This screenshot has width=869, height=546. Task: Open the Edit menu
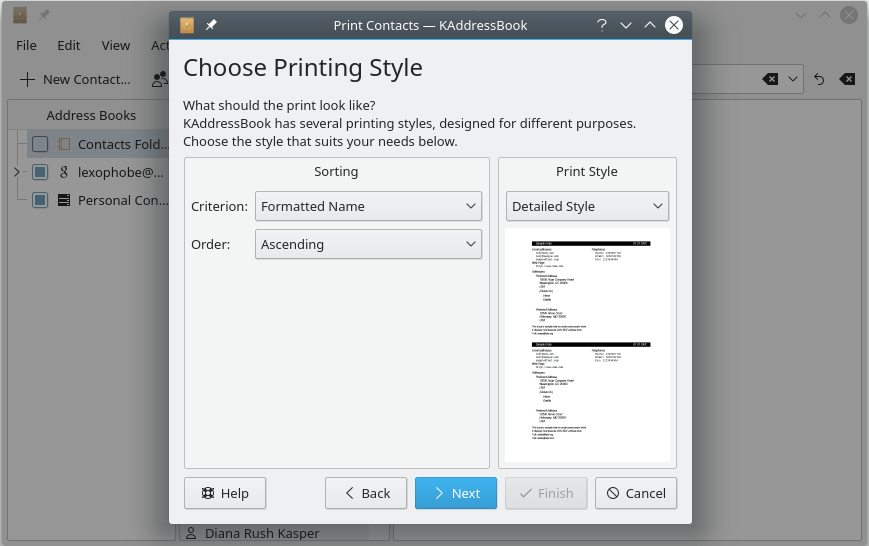pyautogui.click(x=69, y=45)
